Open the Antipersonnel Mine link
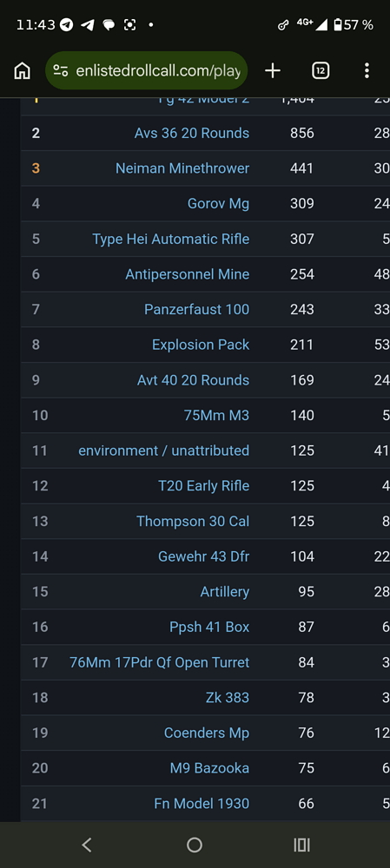 188,274
